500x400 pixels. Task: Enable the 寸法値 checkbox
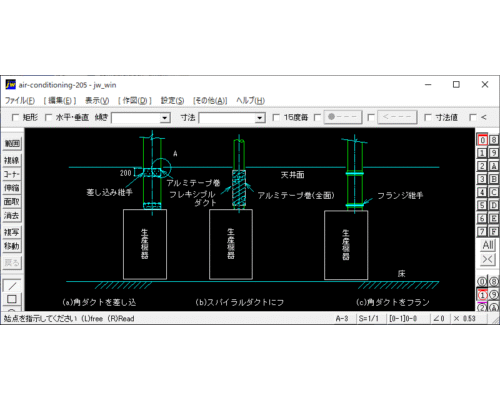(428, 117)
